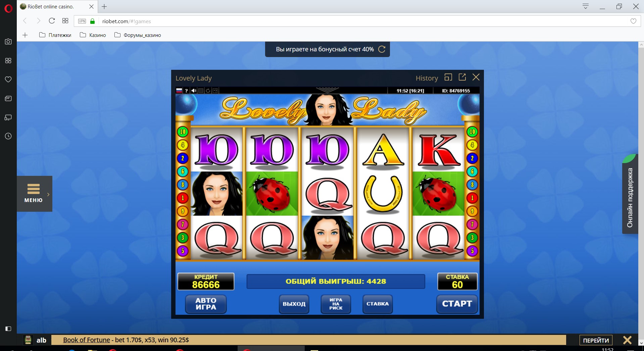Open personal news in the sidebar

click(8, 98)
